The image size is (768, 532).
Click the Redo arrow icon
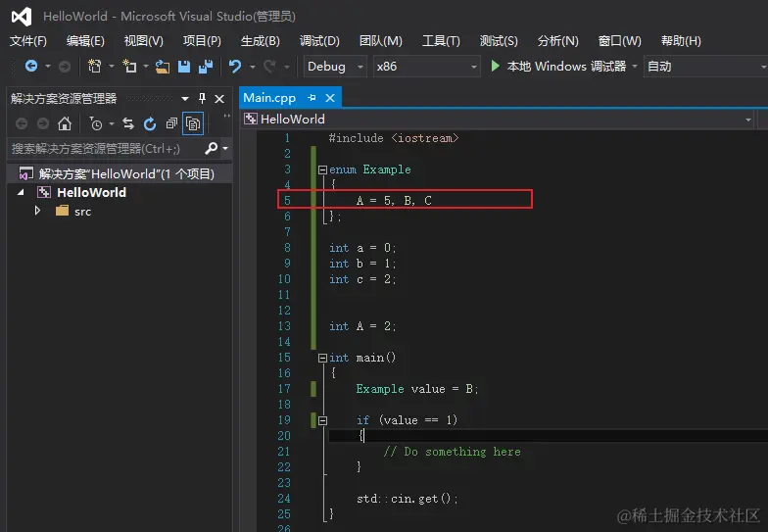click(x=270, y=67)
